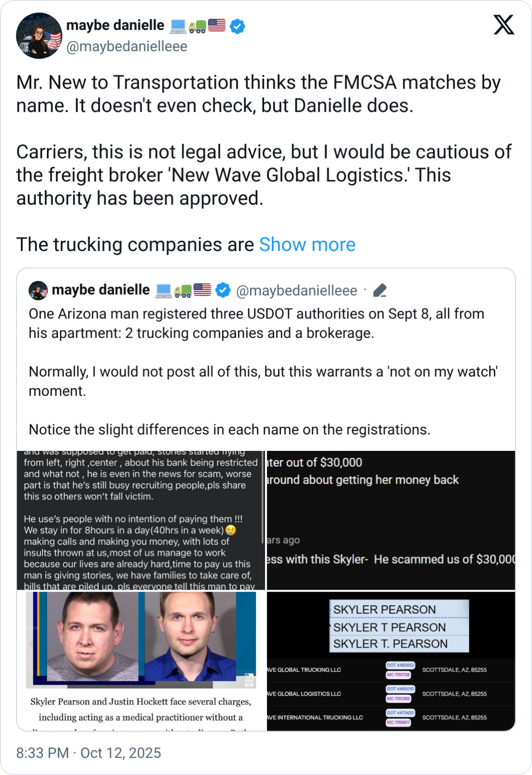Viewport: 532px width, 775px height.
Task: Click the DOT 4465652 badge
Action: point(400,665)
